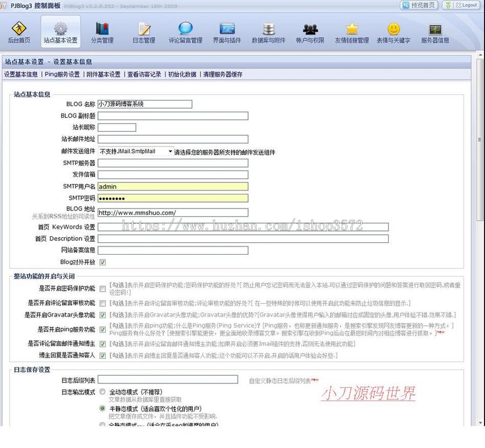Open the 后台首页 (back home) icon
Viewport: 485px width, 448px height.
point(19,31)
